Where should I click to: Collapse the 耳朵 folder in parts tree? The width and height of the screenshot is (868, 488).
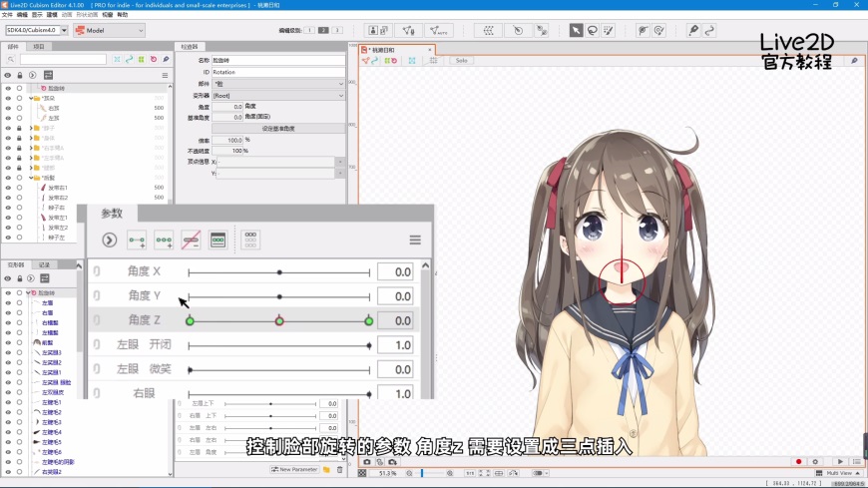tap(31, 98)
